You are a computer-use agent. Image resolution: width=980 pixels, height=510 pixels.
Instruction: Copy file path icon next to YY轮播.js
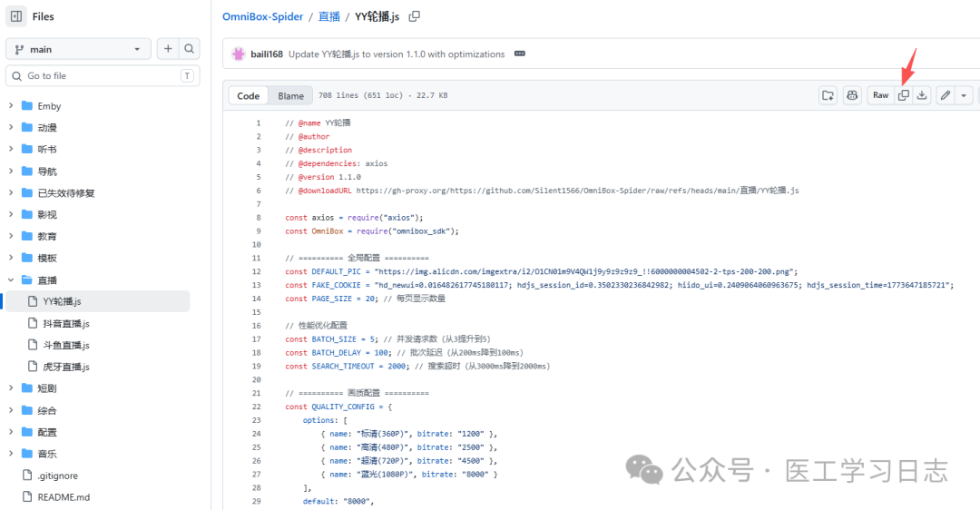pos(415,16)
